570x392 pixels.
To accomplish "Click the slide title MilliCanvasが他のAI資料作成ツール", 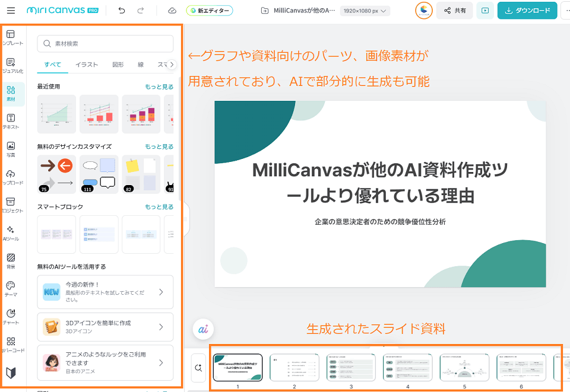I will pyautogui.click(x=380, y=183).
